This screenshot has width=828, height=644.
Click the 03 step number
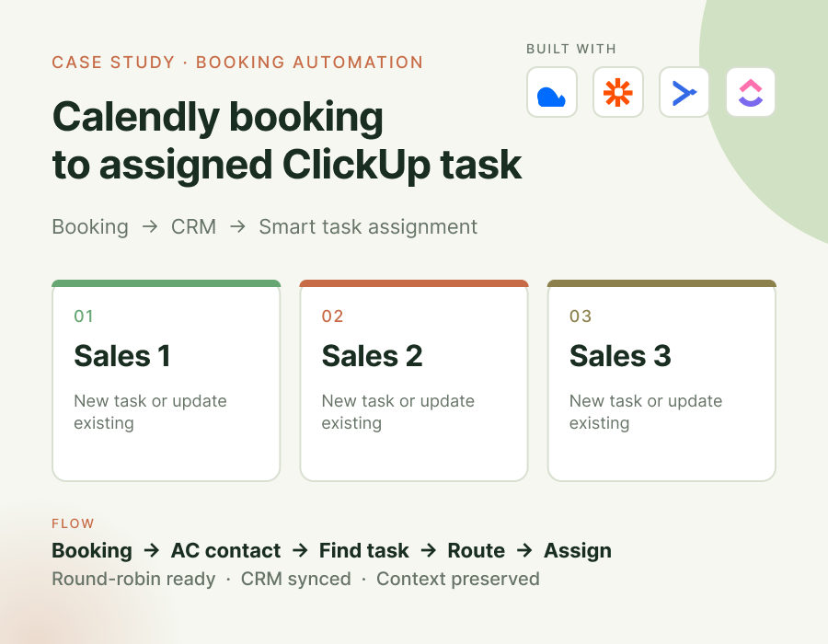[x=581, y=316]
